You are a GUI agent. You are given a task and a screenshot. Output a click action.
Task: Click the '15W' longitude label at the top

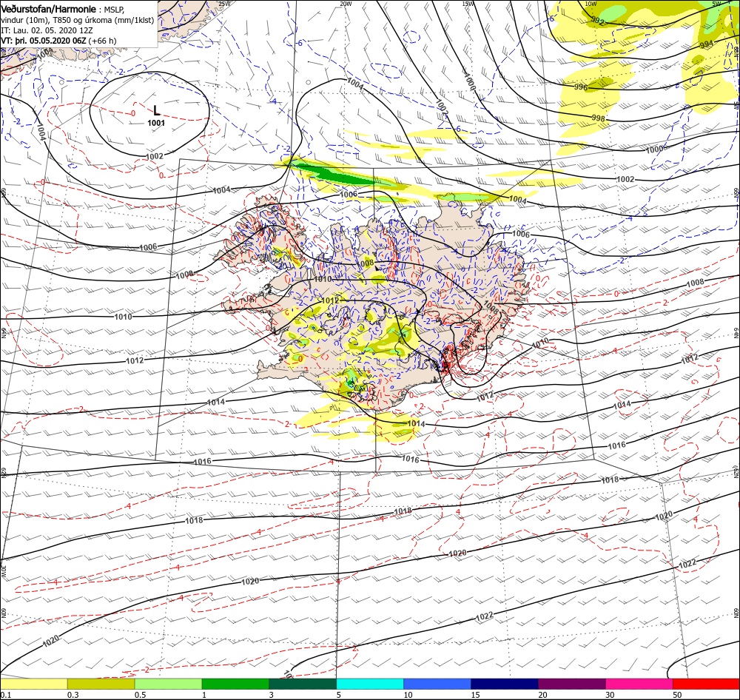click(468, 4)
